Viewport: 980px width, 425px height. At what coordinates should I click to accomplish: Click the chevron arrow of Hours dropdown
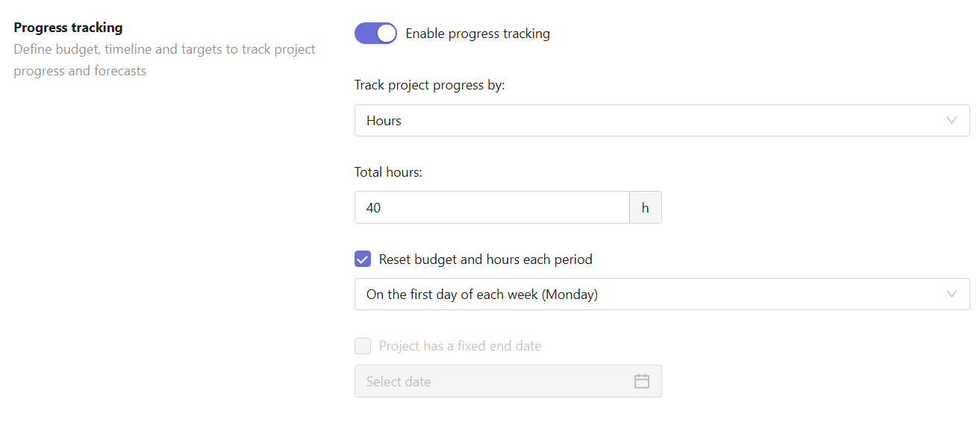coord(952,121)
